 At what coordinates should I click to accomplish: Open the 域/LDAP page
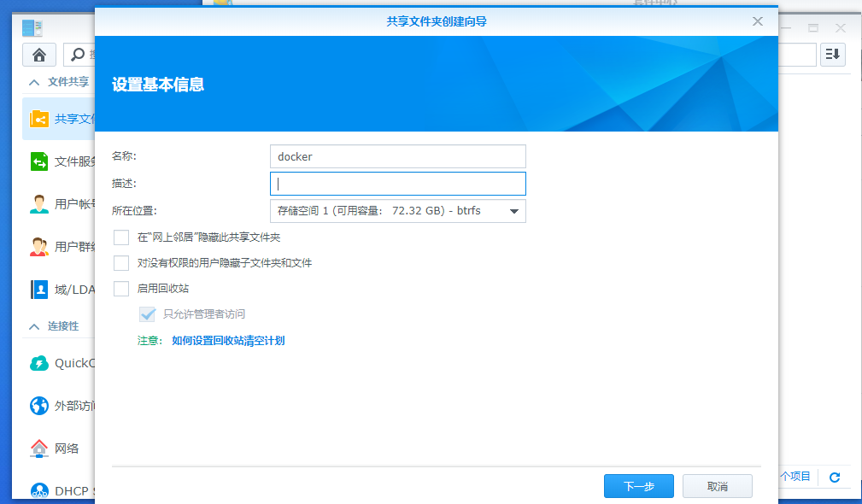pos(38,289)
